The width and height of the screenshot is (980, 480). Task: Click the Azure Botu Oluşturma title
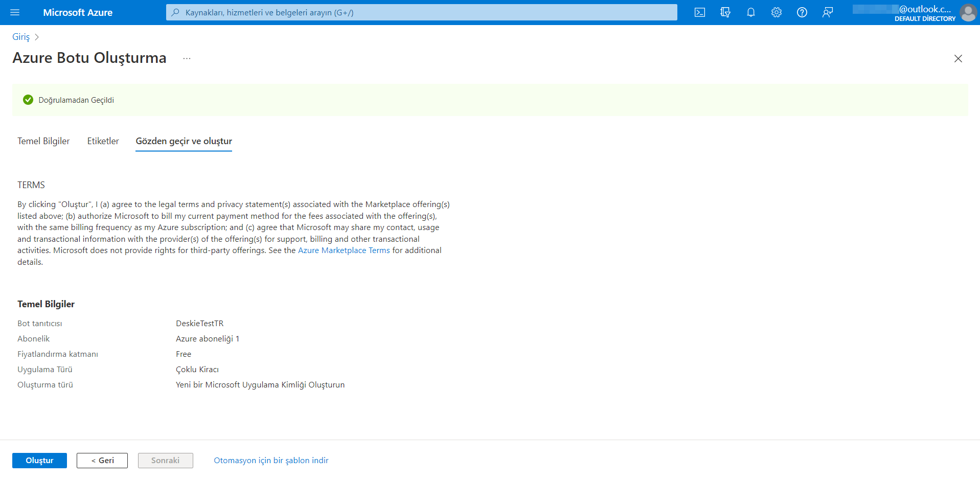pyautogui.click(x=89, y=58)
